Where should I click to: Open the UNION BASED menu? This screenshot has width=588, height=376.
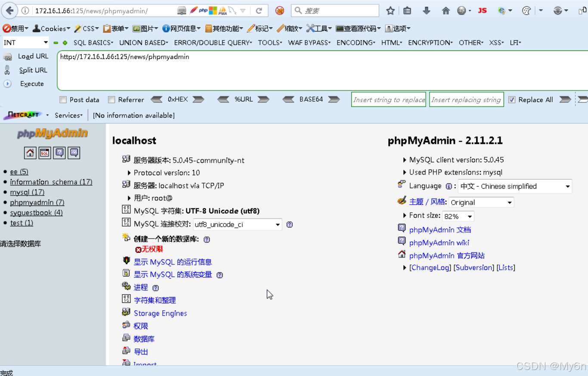(143, 43)
